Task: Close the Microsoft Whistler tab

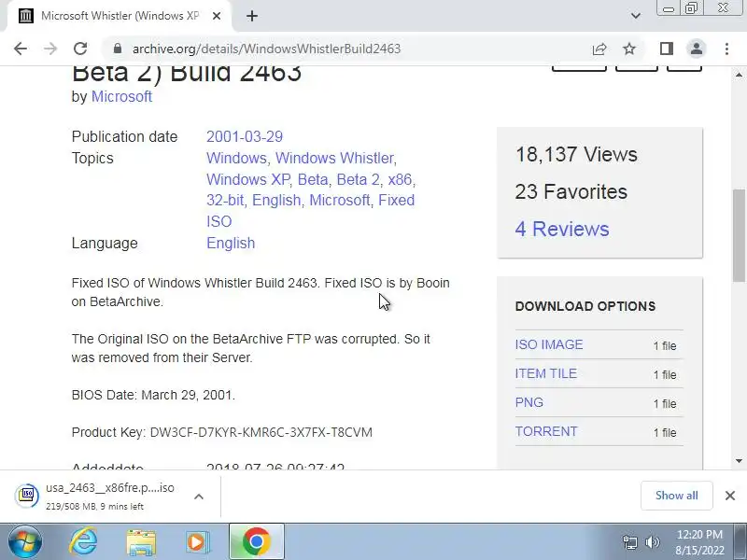Action: [217, 16]
